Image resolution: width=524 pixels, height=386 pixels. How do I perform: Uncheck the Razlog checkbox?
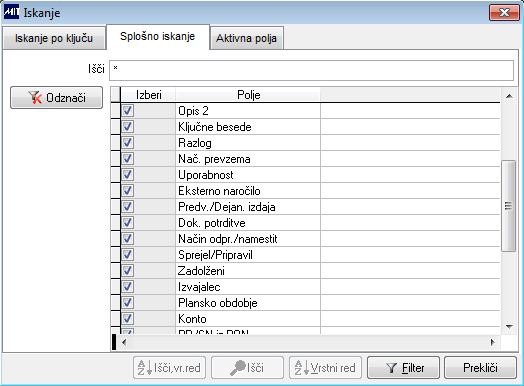click(127, 143)
